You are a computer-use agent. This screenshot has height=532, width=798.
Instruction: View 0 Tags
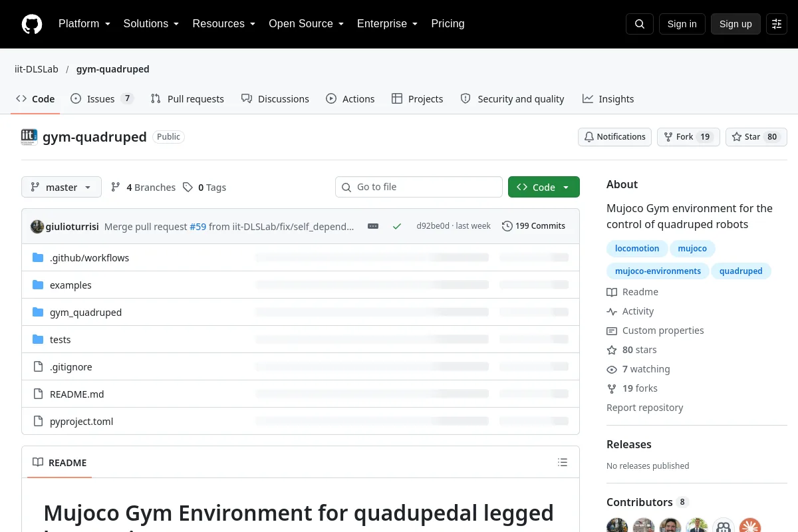coord(205,188)
